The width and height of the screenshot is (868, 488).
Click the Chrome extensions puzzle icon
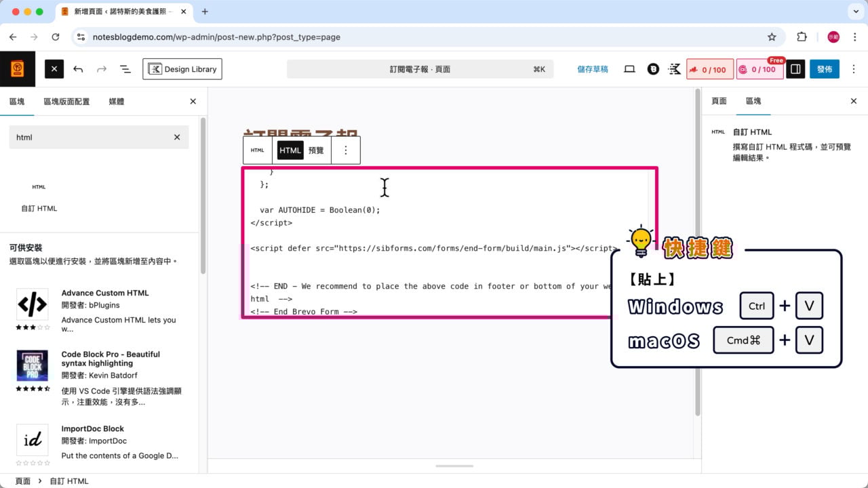802,37
